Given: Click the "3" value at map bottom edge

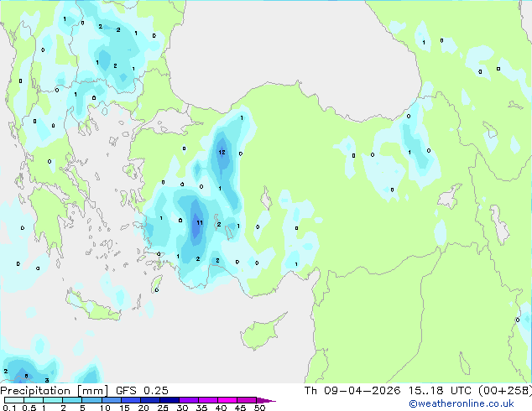Looking at the screenshot, I should pos(47,380).
